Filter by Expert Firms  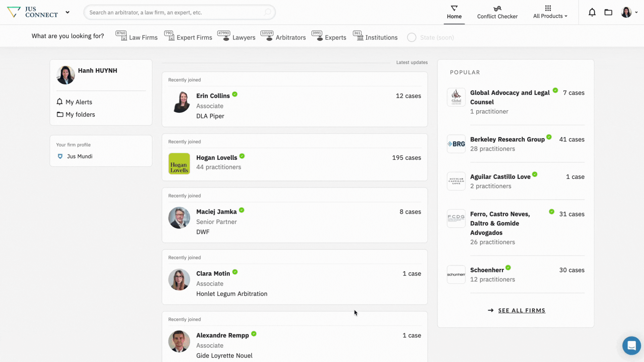coord(188,36)
